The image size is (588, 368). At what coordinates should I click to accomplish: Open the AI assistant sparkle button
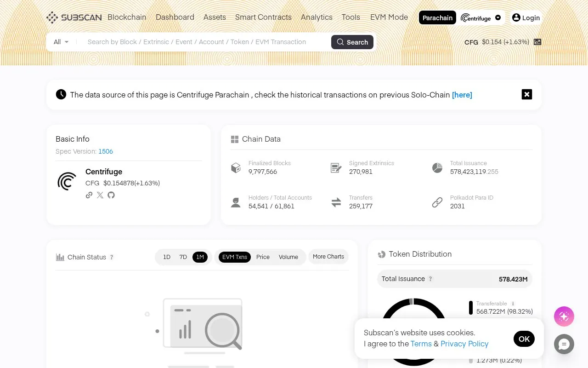point(564,316)
